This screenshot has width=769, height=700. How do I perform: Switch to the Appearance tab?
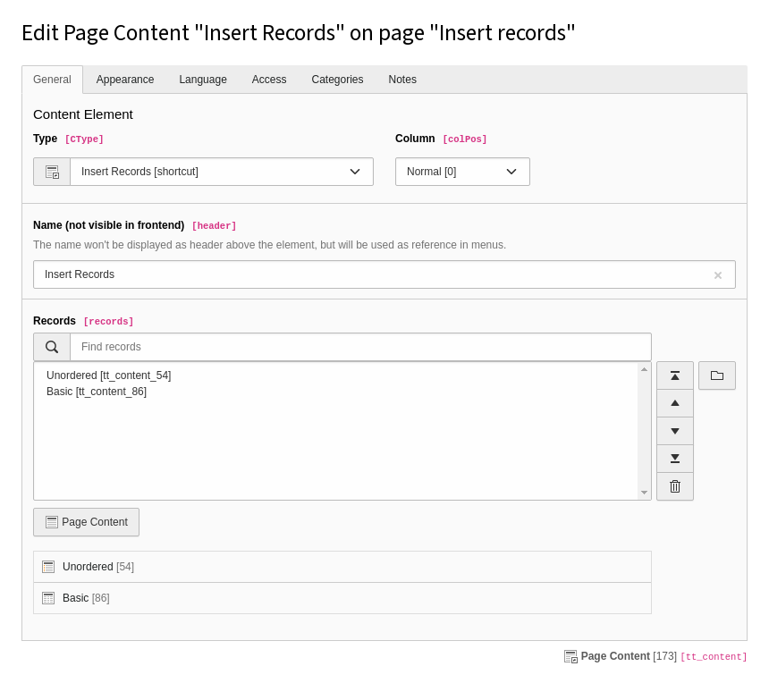click(x=125, y=80)
